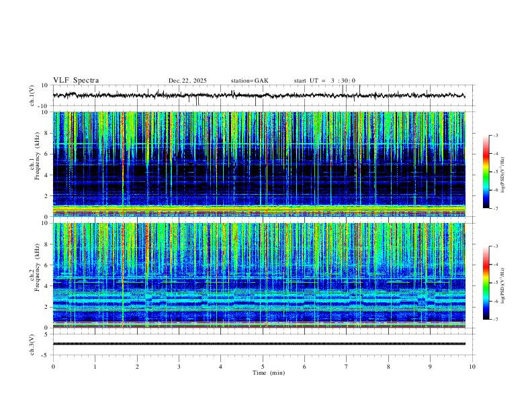
Task: Click the 'ch.1(V)' waveform axis label
Action: pyautogui.click(x=32, y=95)
